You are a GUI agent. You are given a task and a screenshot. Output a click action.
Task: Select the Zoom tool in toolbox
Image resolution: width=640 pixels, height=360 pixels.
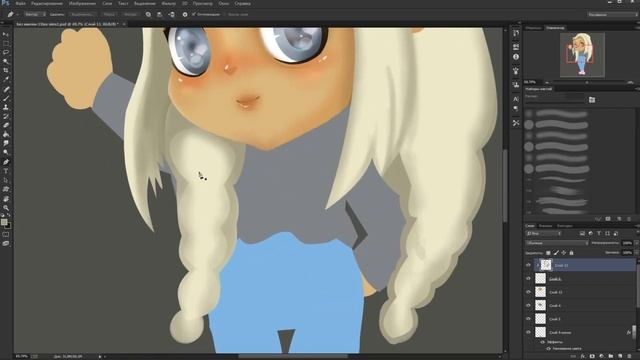click(6, 209)
